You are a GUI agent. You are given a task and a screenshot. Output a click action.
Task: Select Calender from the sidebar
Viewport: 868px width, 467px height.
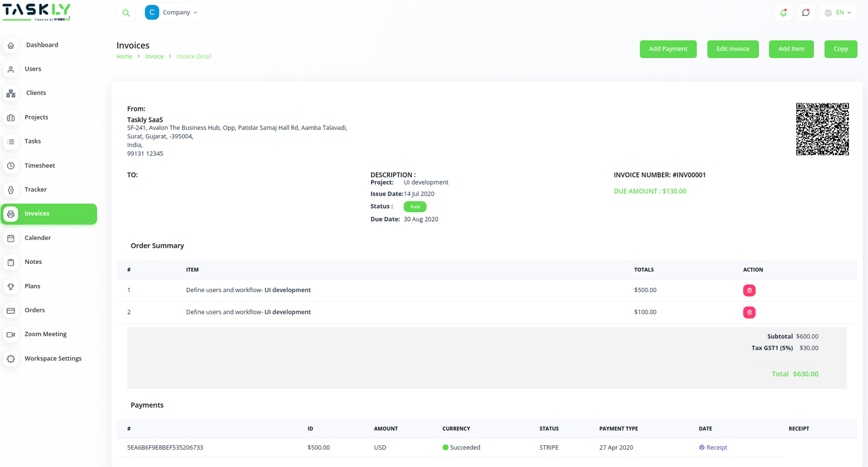[x=37, y=238]
